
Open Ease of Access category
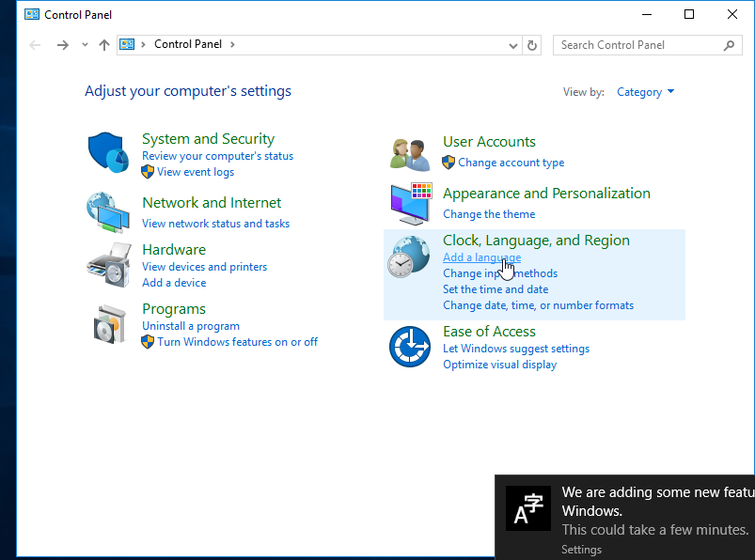click(x=489, y=332)
